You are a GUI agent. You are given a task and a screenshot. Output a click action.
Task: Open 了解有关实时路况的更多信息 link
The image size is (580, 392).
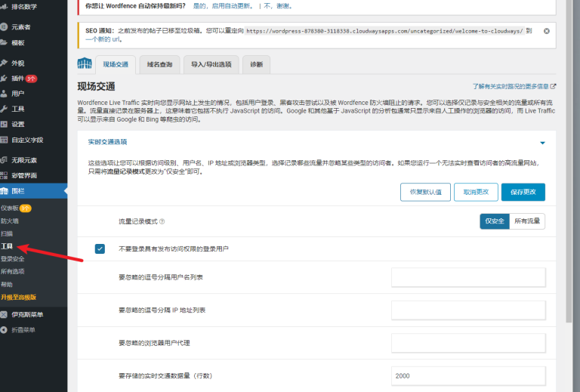[511, 86]
